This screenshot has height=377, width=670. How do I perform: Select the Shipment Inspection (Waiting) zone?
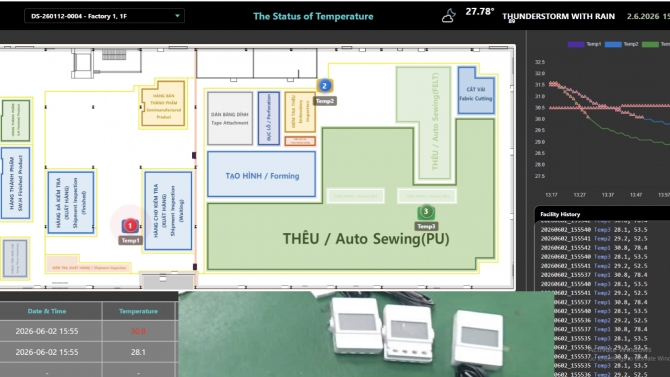coord(168,210)
